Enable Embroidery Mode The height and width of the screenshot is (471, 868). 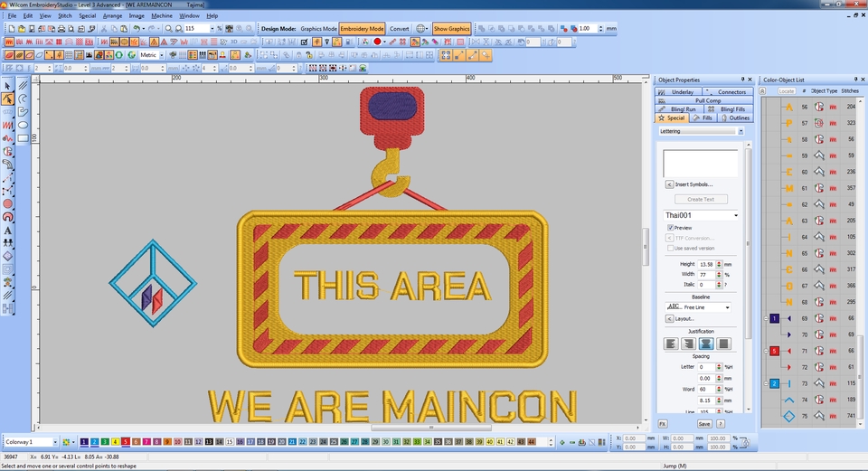(362, 29)
